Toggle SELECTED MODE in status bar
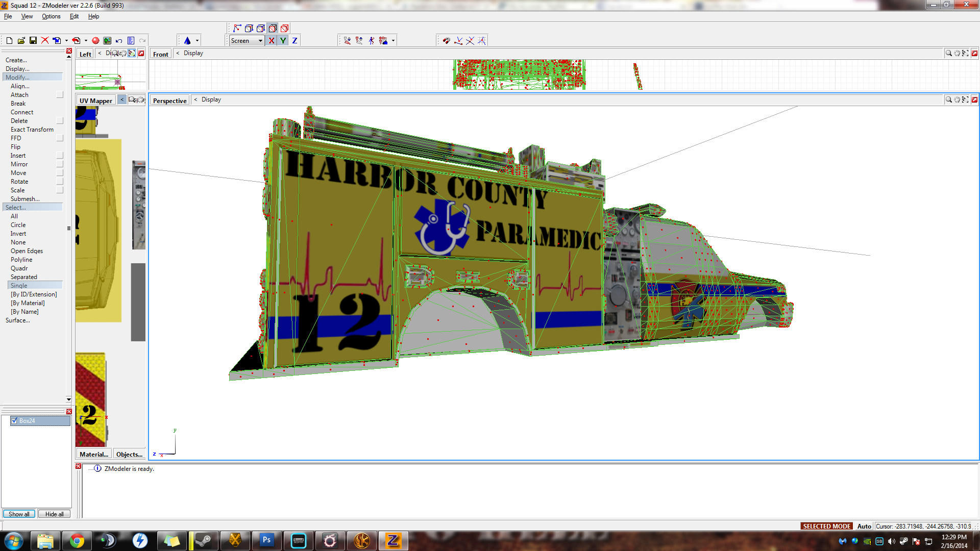 click(x=827, y=527)
